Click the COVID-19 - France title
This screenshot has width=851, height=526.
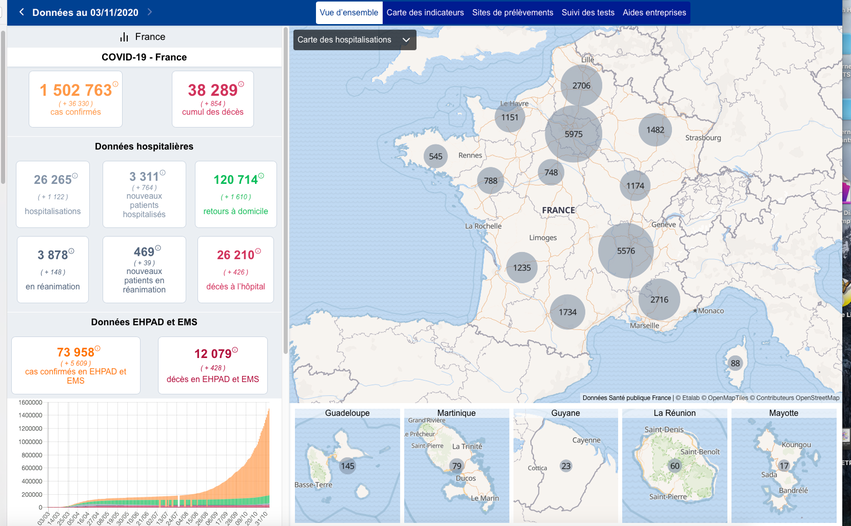(144, 57)
